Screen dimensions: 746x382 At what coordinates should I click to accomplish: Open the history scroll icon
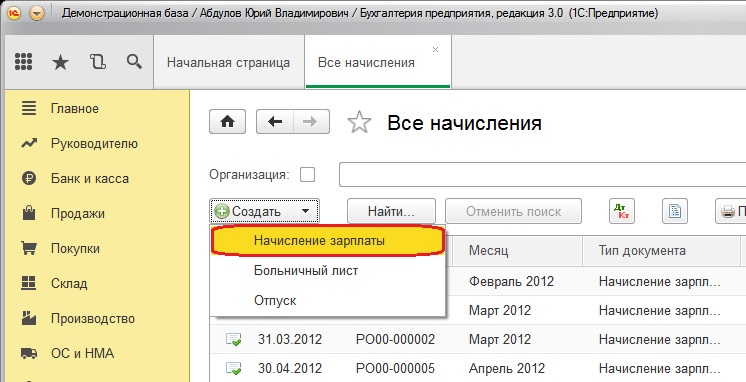pyautogui.click(x=98, y=62)
